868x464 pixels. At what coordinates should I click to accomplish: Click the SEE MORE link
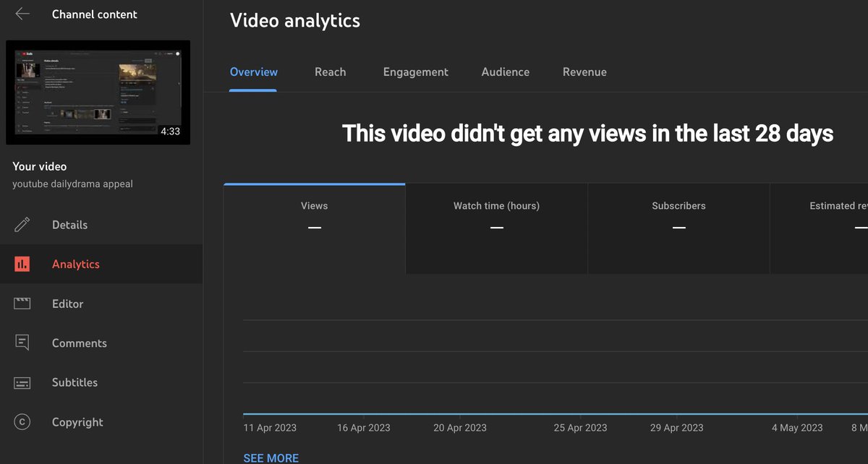pyautogui.click(x=271, y=458)
